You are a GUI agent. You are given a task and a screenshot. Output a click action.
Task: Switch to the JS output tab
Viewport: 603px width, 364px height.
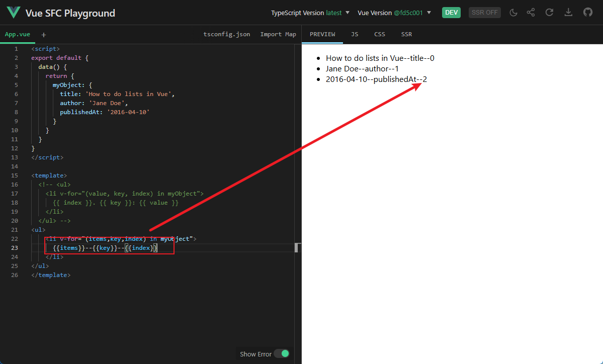(355, 34)
